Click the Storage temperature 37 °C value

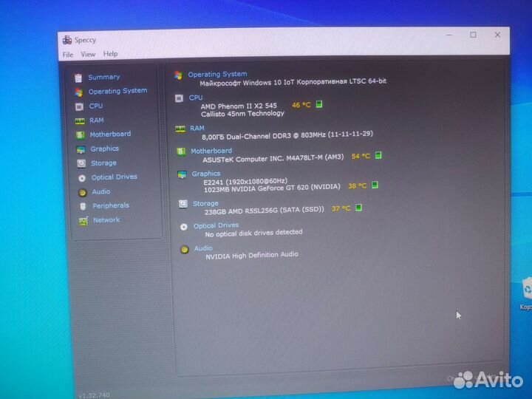[x=341, y=208]
